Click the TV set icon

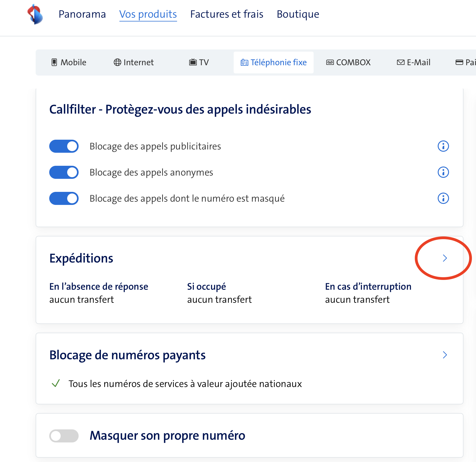coord(193,63)
